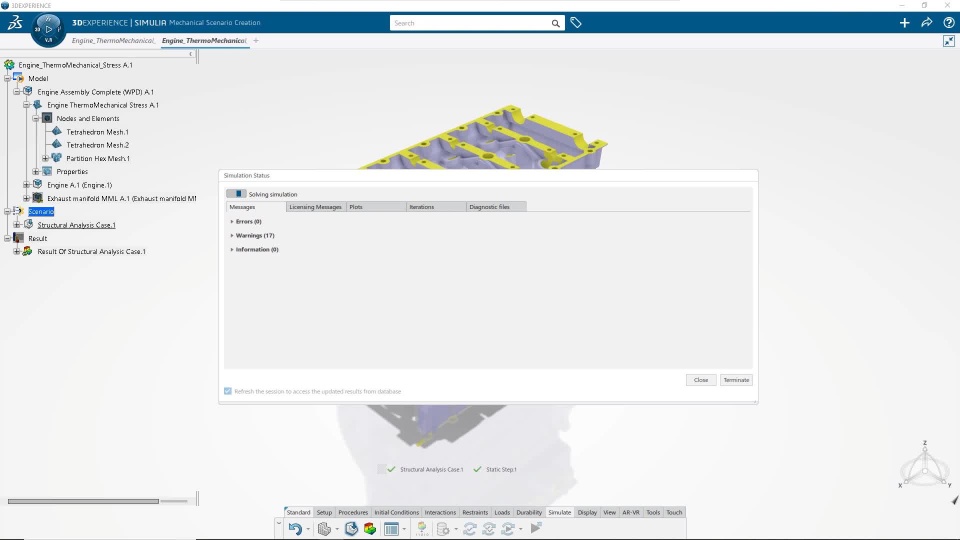Click the Terminate button
This screenshot has width=960, height=540.
point(736,380)
